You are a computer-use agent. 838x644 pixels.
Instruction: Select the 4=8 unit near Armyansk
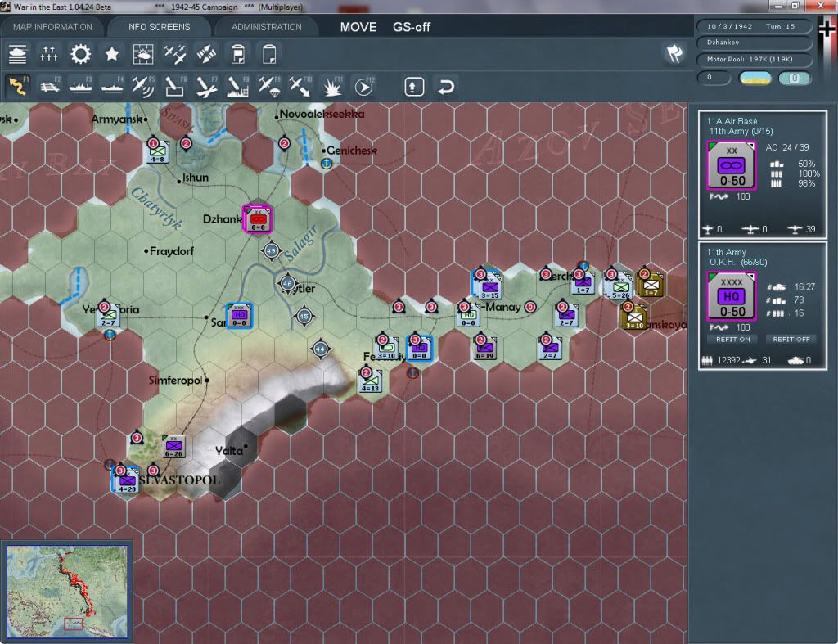158,151
